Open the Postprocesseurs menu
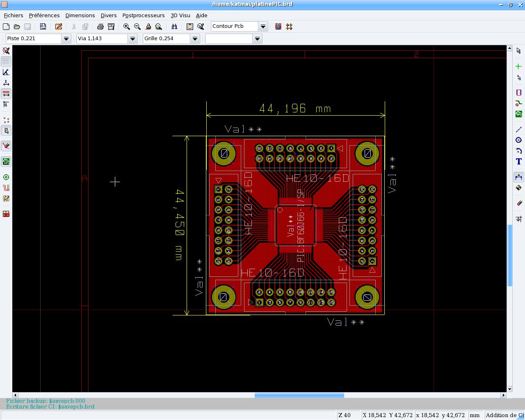The image size is (525, 420). [x=143, y=15]
